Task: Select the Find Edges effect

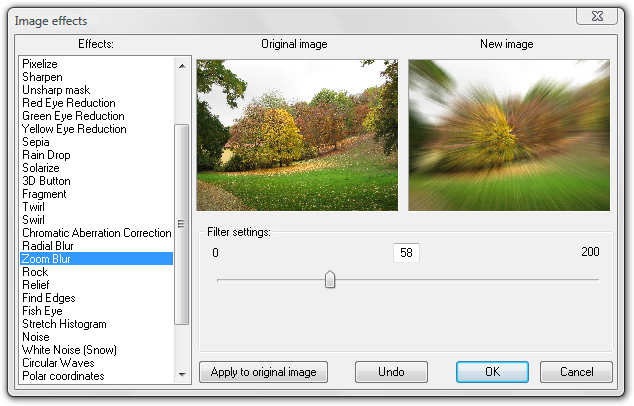Action: [96, 298]
